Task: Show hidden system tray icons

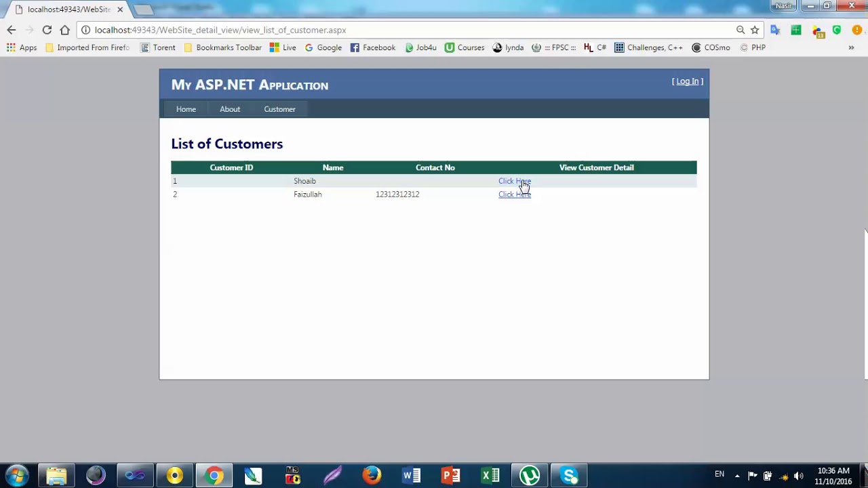Action: (737, 476)
